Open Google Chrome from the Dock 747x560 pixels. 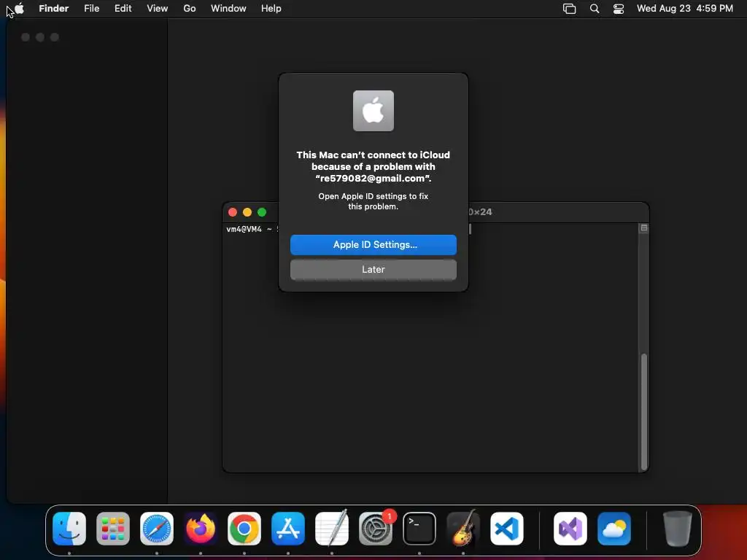click(x=244, y=529)
